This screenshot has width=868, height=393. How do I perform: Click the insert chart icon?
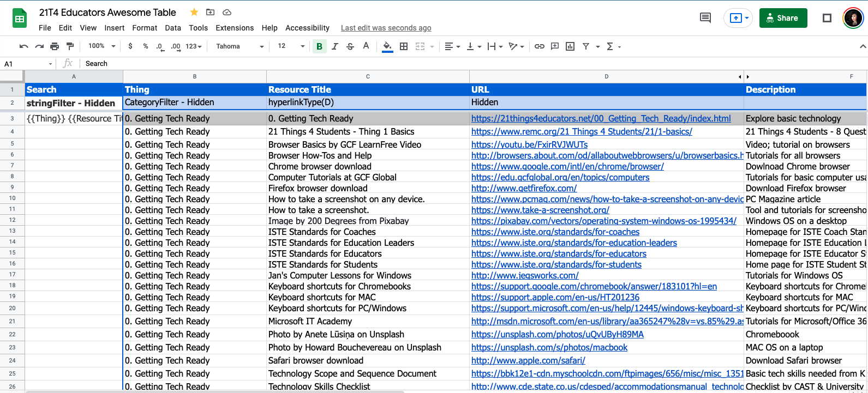(x=570, y=46)
